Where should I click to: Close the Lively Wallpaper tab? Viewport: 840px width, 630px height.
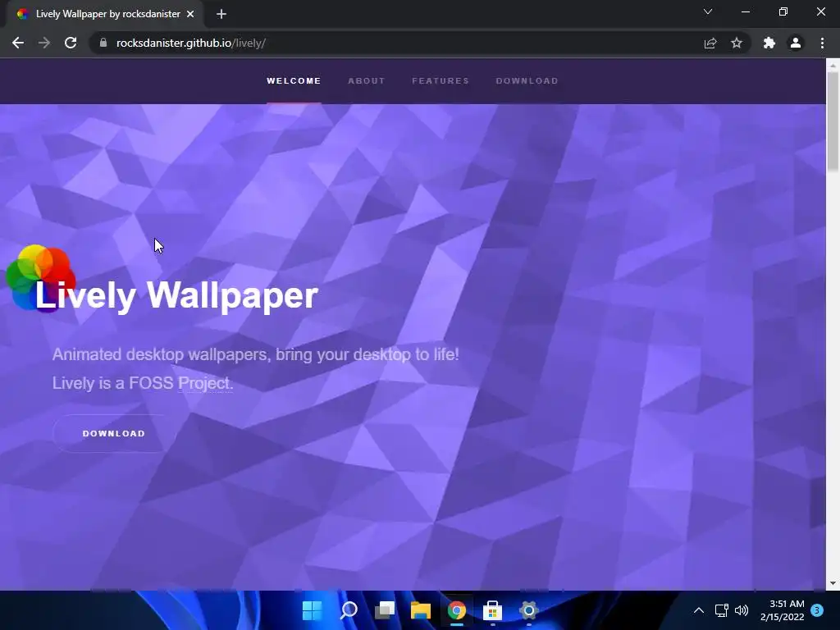190,14
